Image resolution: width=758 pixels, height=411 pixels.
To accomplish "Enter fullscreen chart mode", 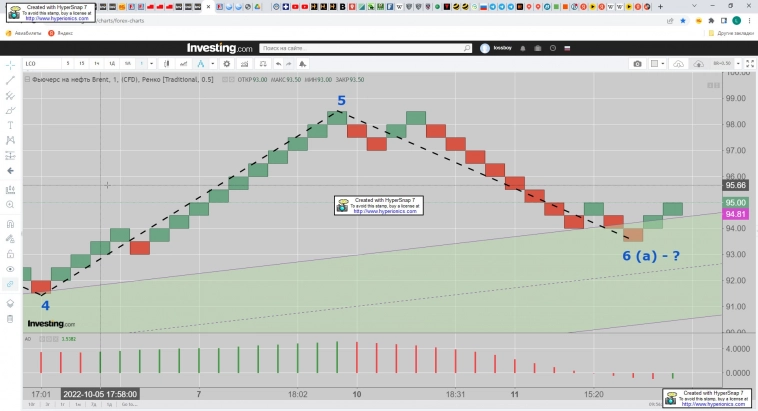I will tap(750, 64).
